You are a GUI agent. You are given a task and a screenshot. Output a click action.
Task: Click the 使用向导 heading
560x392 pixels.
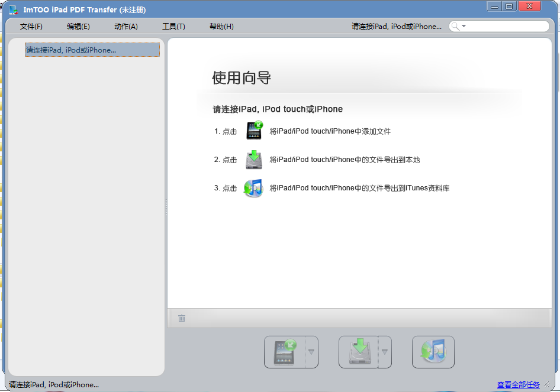tap(242, 78)
